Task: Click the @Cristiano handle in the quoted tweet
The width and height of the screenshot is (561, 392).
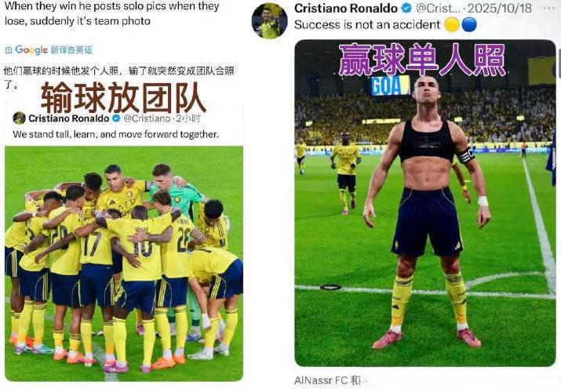Action: (147, 118)
